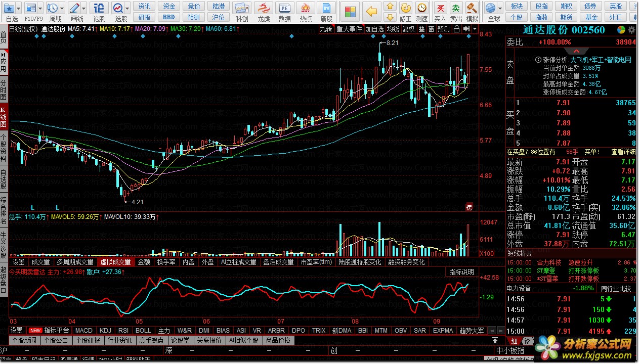Screen dimensions: 640x364
Task: Open the chart toolbar dropdown triangle
Action: 475,29
